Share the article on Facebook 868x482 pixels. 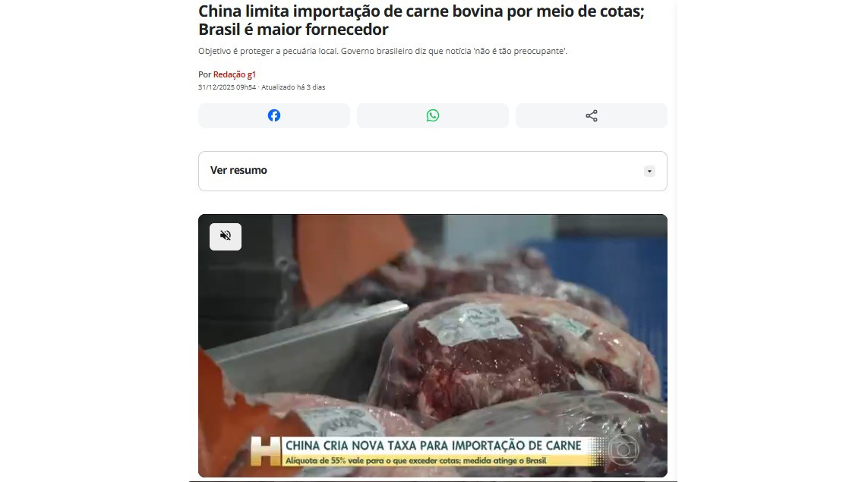click(x=274, y=115)
